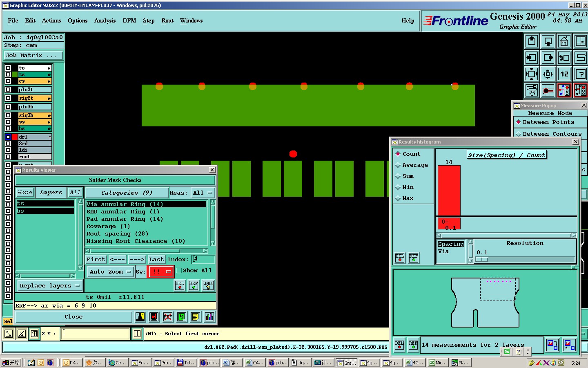Click the histogram bars icon in Results viewer
588x368 pixels.
(209, 317)
